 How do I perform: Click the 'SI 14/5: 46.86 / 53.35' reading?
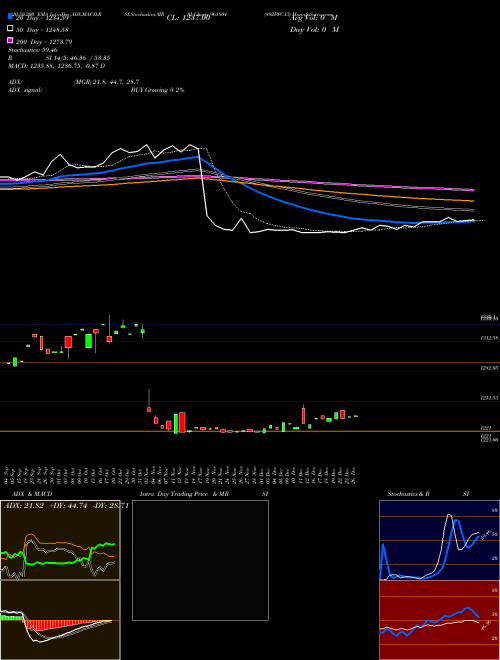pos(78,58)
